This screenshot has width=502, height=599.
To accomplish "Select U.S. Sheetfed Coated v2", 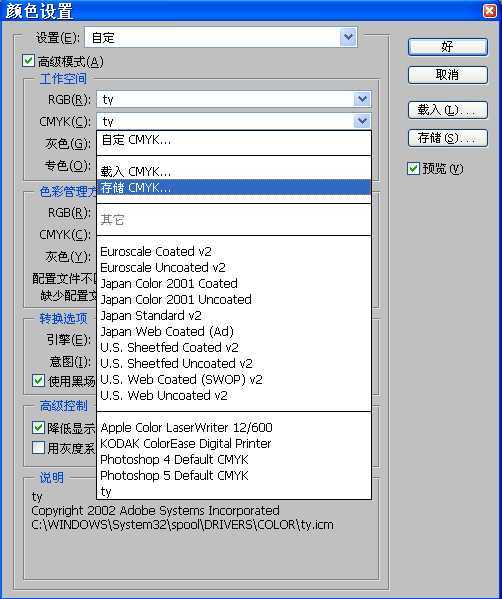I will pyautogui.click(x=234, y=348).
